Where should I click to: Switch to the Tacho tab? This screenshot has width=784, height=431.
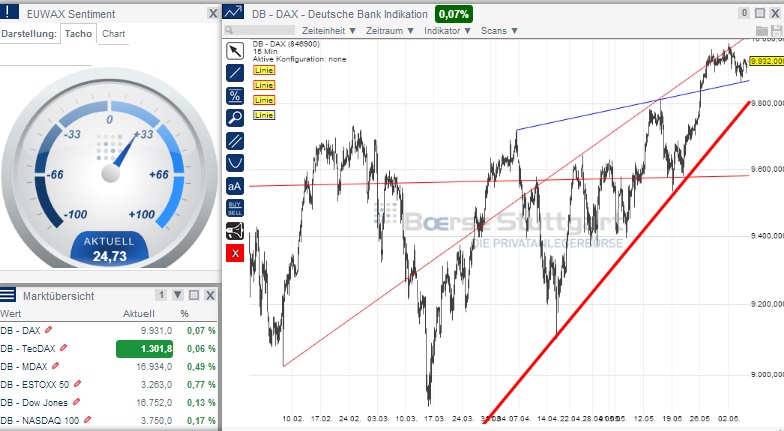coord(78,34)
